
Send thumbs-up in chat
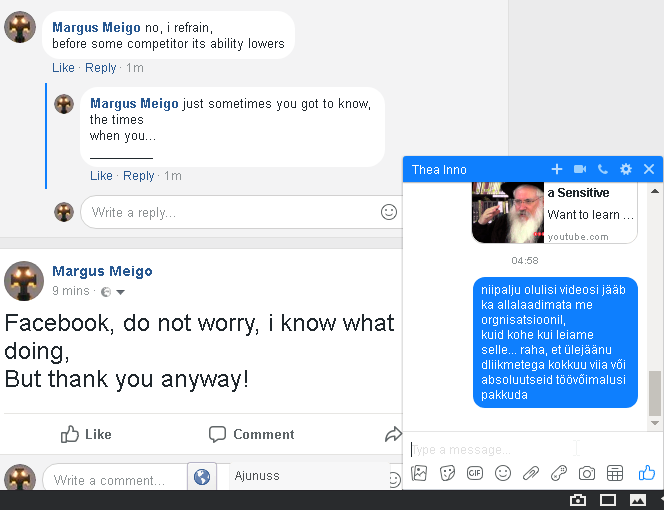[647, 473]
